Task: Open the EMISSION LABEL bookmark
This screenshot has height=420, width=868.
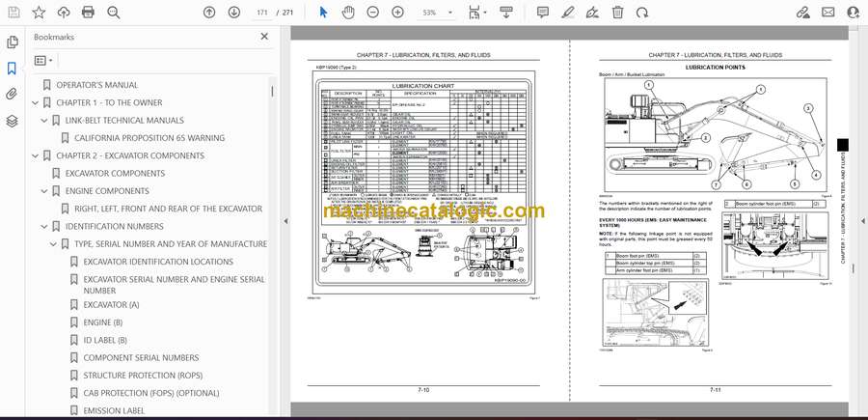Action: pyautogui.click(x=114, y=411)
